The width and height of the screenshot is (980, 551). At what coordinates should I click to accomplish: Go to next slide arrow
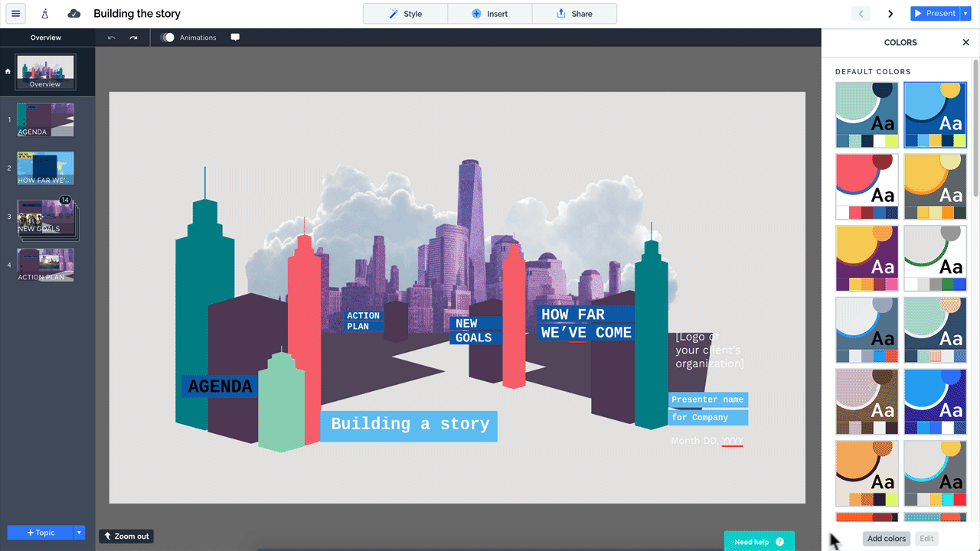[x=890, y=14]
